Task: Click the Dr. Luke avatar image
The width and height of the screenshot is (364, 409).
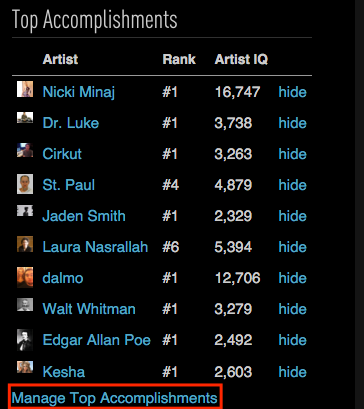Action: click(25, 117)
